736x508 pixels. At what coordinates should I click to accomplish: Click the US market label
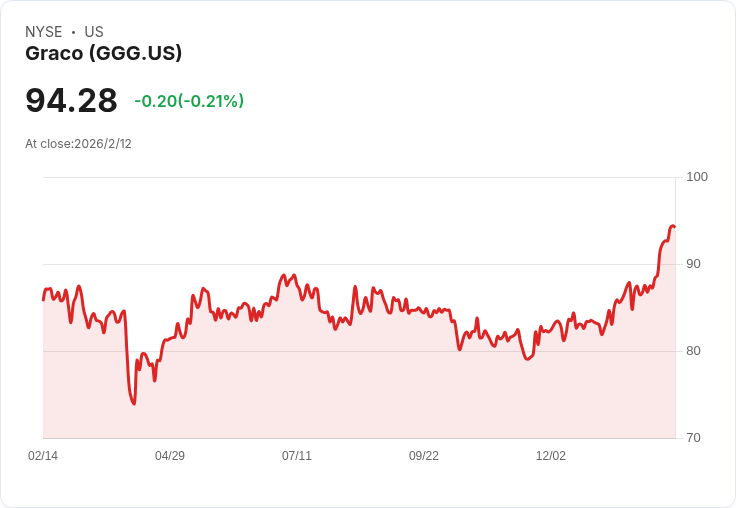pyautogui.click(x=94, y=32)
